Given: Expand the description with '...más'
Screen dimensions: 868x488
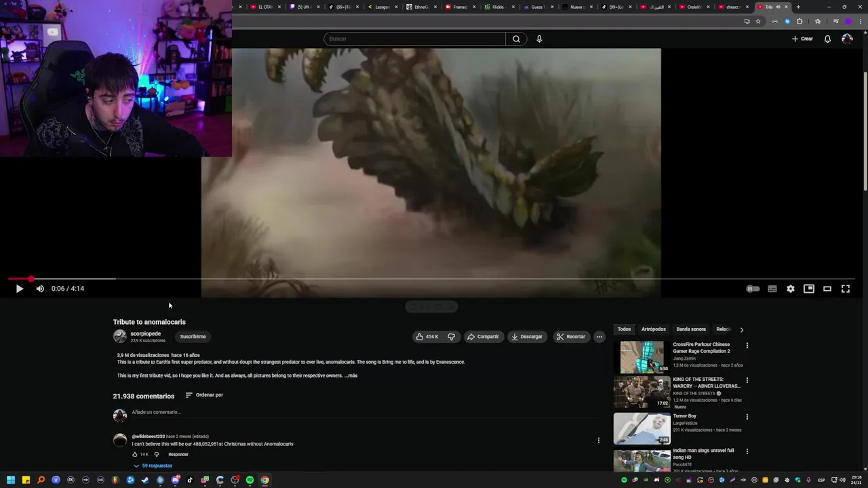Looking at the screenshot, I should (x=351, y=375).
